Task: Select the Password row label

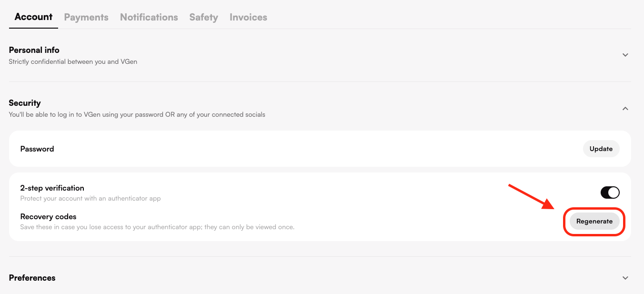Action: coord(37,149)
